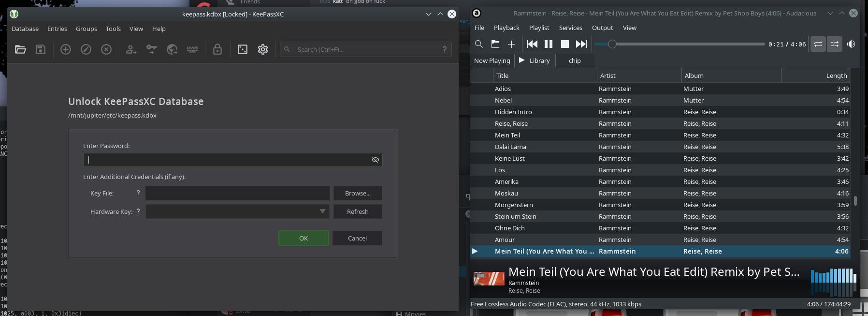Image resolution: width=868 pixels, height=316 pixels.
Task: Open the password generator dice icon
Action: [243, 49]
